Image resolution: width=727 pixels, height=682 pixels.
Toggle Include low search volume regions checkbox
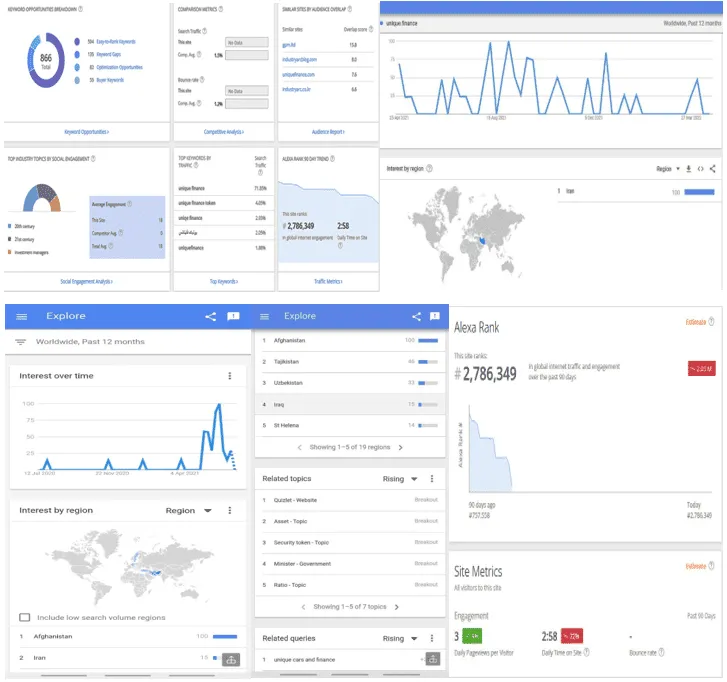click(25, 618)
